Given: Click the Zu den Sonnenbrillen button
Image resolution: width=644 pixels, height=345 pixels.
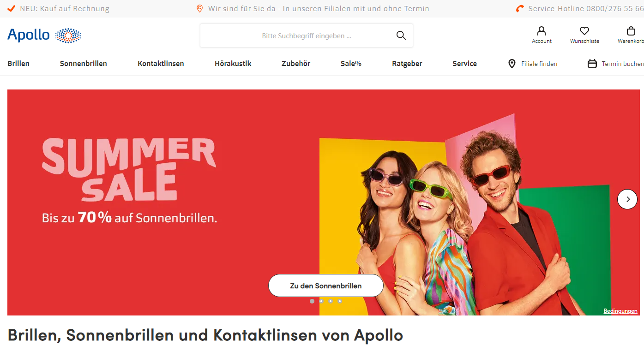Looking at the screenshot, I should coord(326,286).
